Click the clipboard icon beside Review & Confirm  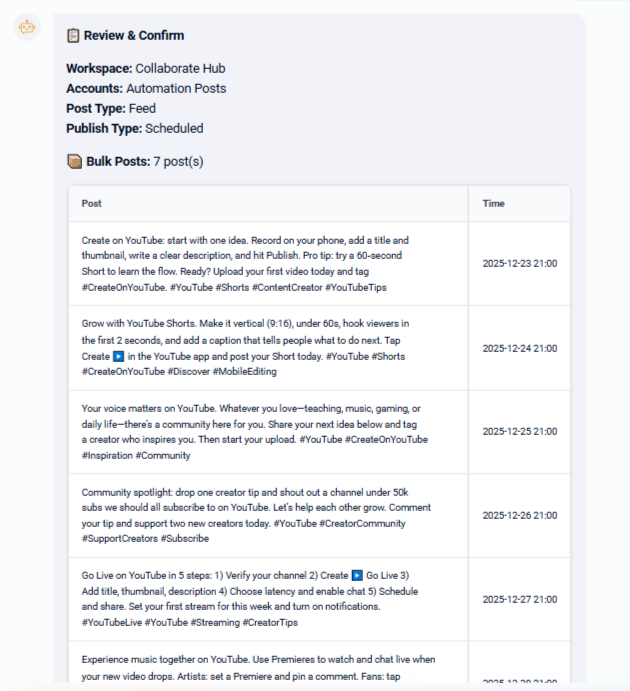tap(73, 36)
